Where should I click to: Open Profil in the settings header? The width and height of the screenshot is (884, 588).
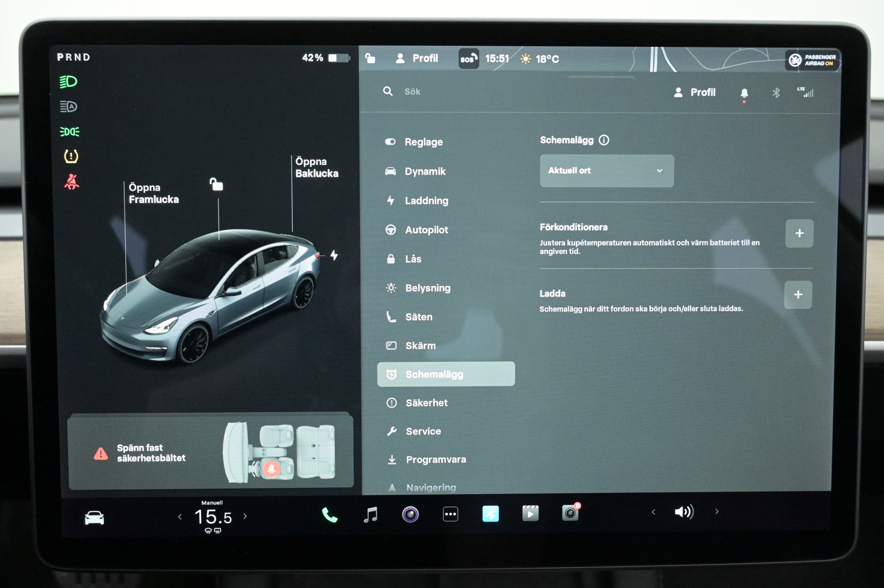tap(694, 92)
